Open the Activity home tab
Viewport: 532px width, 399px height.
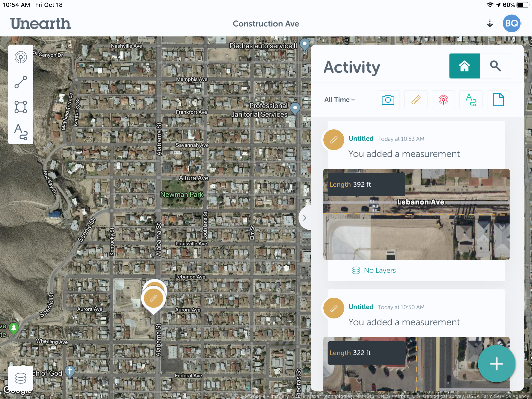[x=465, y=66]
